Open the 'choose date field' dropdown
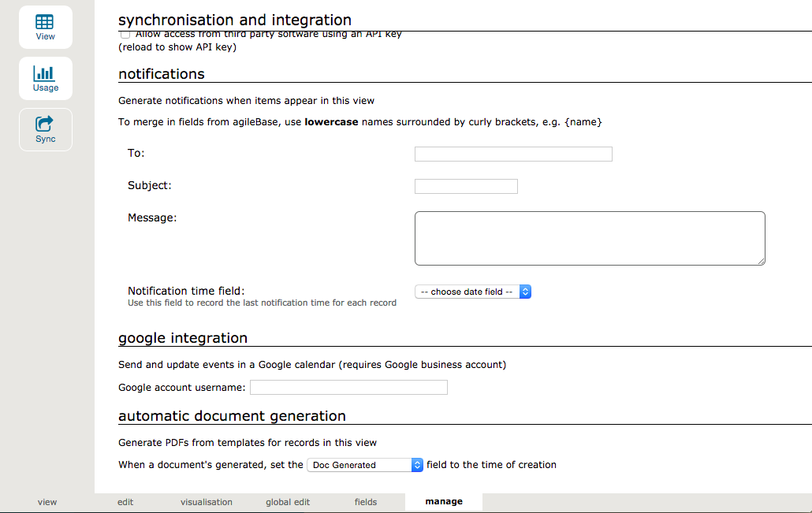812x513 pixels. (x=473, y=292)
